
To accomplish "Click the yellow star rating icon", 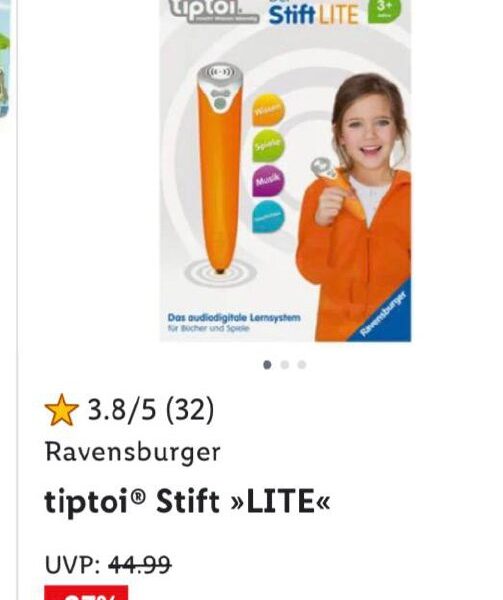I will point(62,410).
